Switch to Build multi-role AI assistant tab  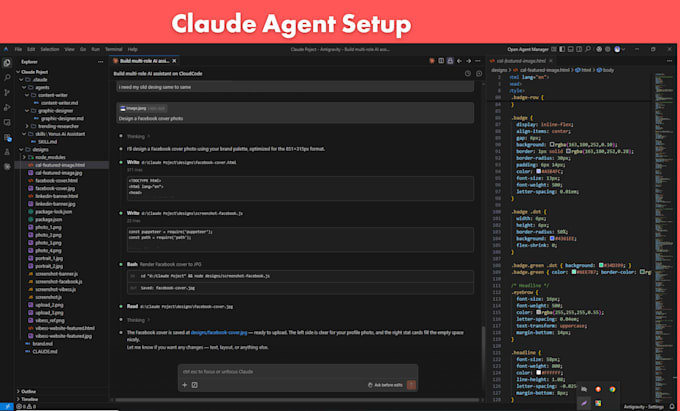144,61
